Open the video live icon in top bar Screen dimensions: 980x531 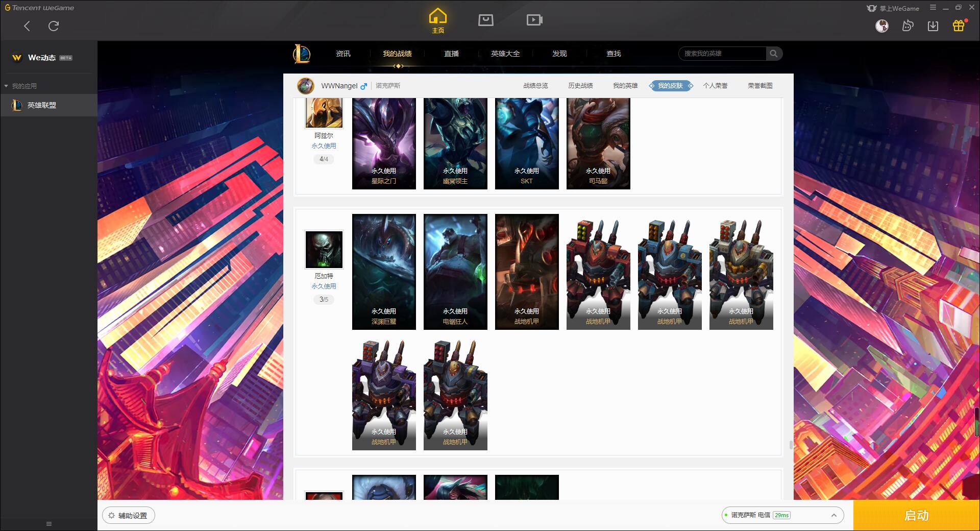coord(534,20)
